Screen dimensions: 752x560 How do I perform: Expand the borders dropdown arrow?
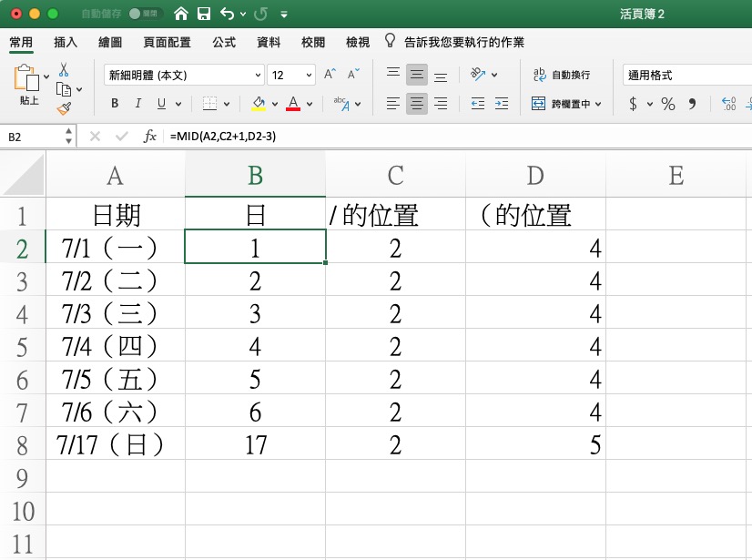pos(227,104)
